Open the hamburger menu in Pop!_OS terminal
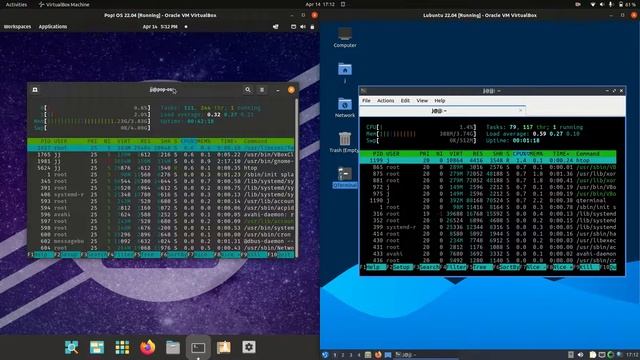Screen dimensions: 640x360 [x=262, y=89]
